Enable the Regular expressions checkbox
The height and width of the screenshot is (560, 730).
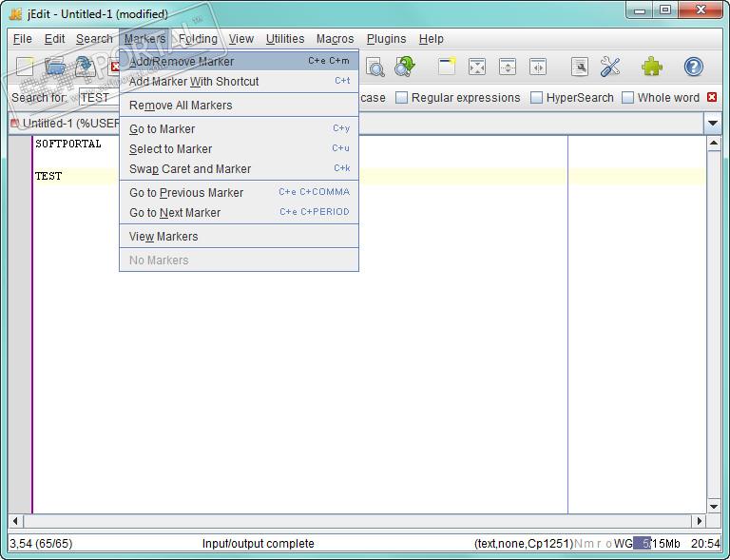click(401, 97)
